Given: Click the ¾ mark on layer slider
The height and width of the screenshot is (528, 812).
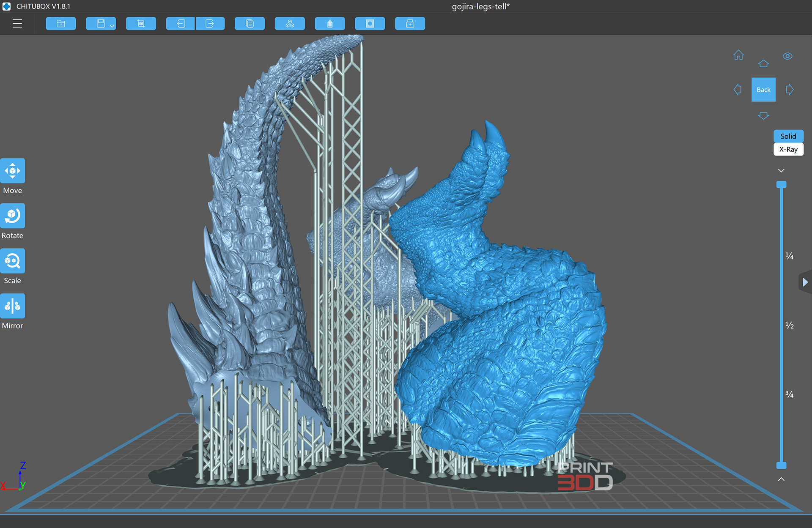Looking at the screenshot, I should click(789, 394).
